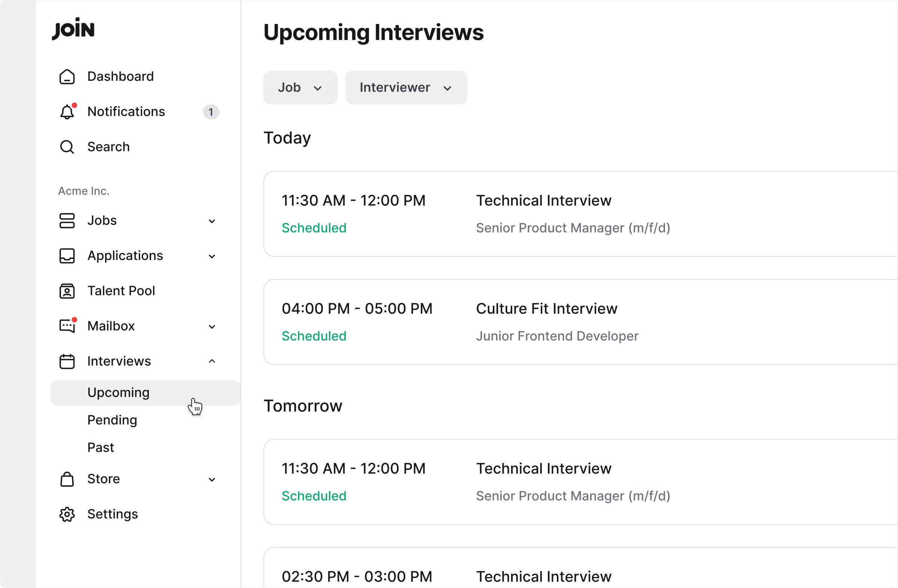This screenshot has width=898, height=588.
Task: Click the notifications count badge
Action: coord(211,112)
